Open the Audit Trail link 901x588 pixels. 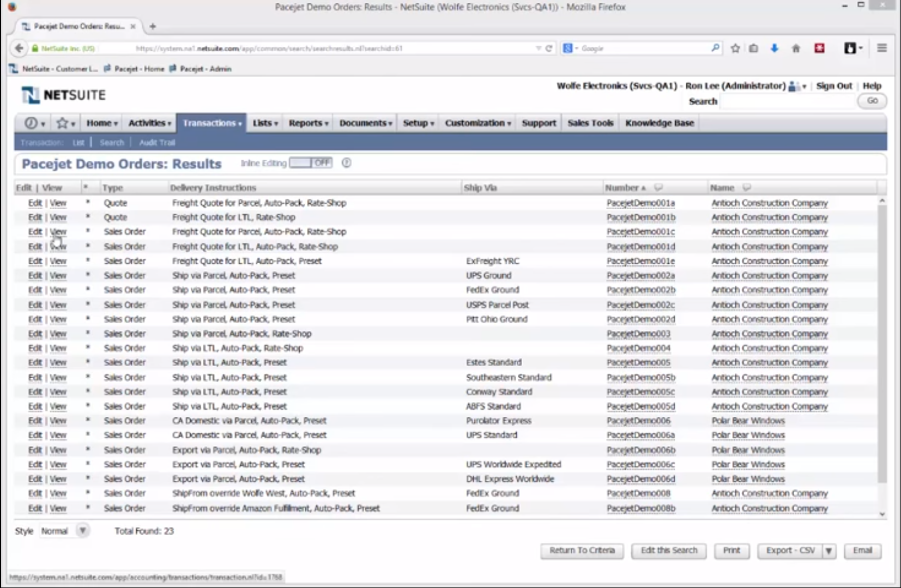click(157, 143)
